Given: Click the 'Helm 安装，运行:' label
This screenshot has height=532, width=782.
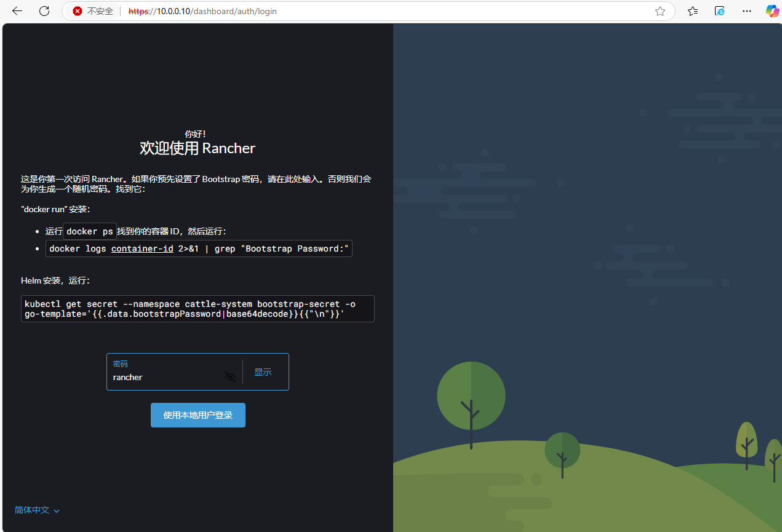Looking at the screenshot, I should click(56, 280).
